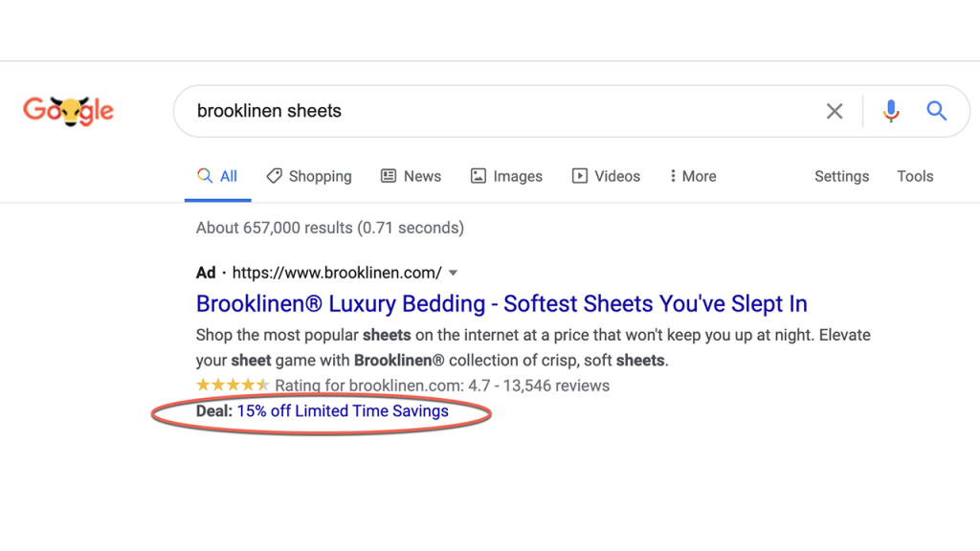Click the Images picture icon
The width and height of the screenshot is (980, 551).
(x=479, y=176)
